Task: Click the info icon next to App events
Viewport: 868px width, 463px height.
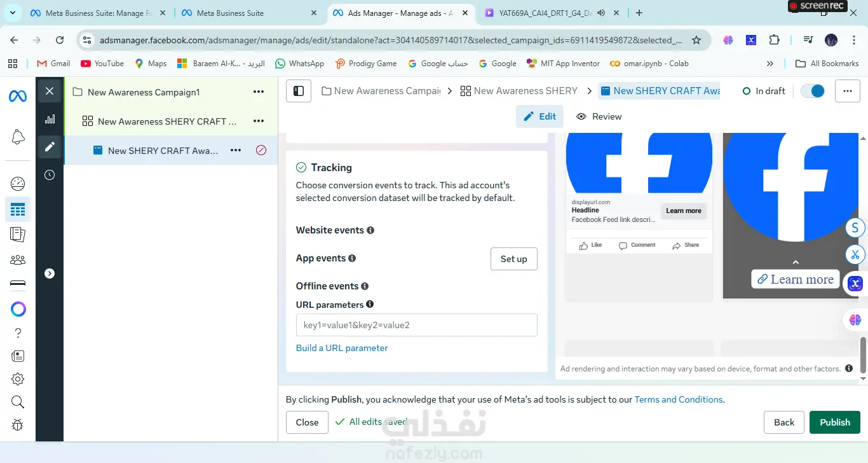Action: coord(352,258)
